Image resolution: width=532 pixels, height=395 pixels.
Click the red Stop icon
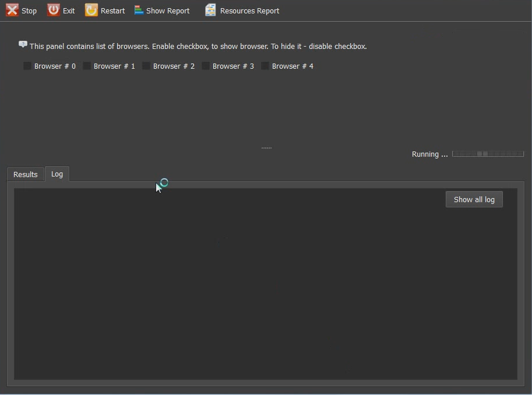(x=12, y=10)
